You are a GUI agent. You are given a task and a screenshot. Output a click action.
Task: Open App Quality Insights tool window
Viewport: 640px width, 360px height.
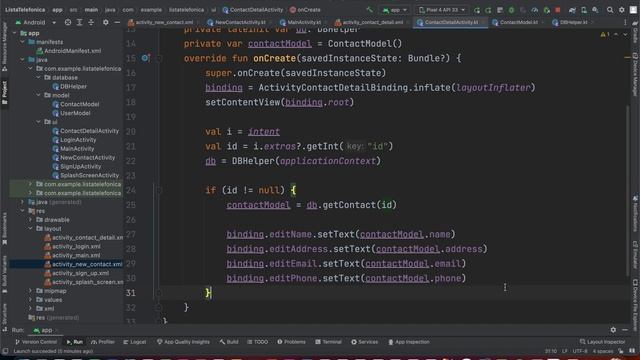183,342
